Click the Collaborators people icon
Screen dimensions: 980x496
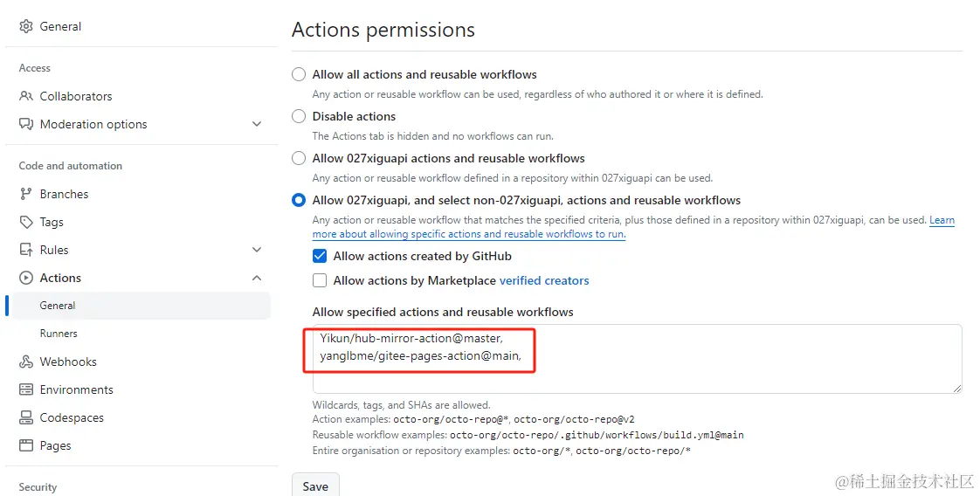point(26,96)
